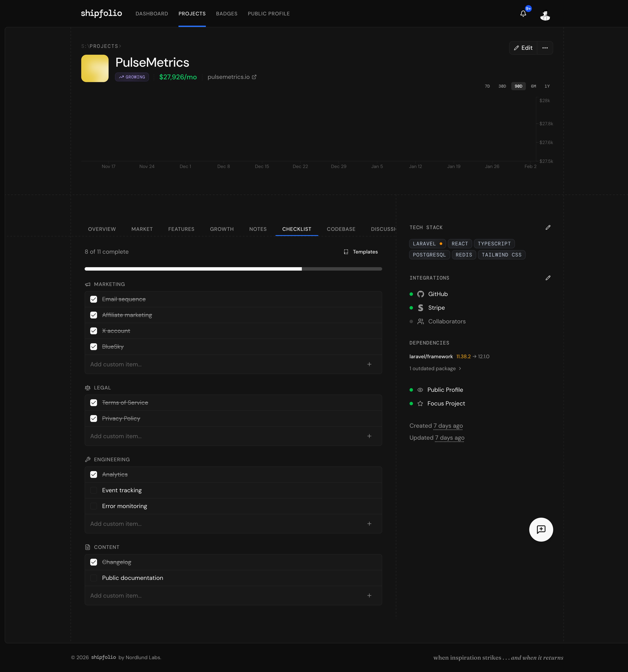This screenshot has width=628, height=672.
Task: Open the notifications bell
Action: click(523, 14)
